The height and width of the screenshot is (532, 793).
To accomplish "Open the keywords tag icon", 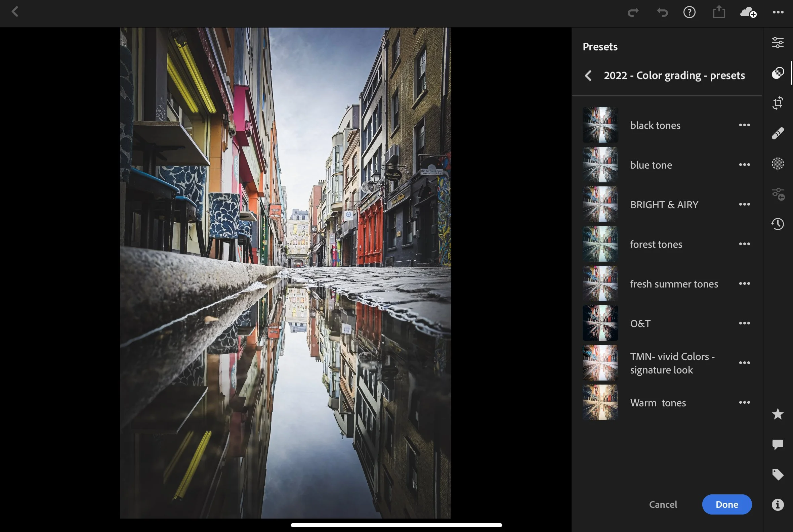I will (778, 474).
